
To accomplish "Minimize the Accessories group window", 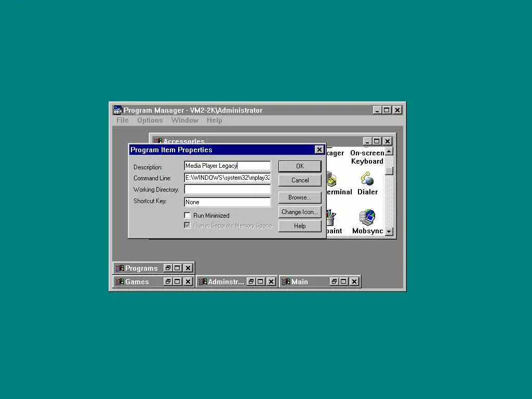I will tap(367, 141).
